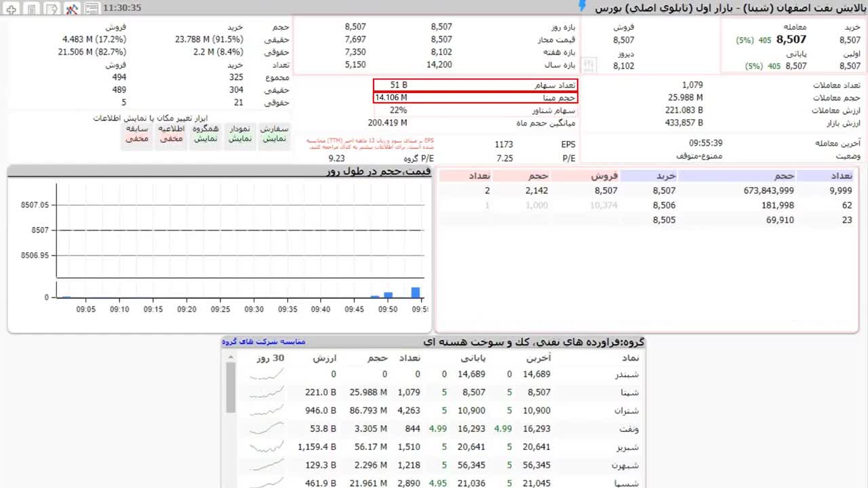Click the مقایسه شرکت های گروه link
The image size is (868, 488).
(264, 342)
